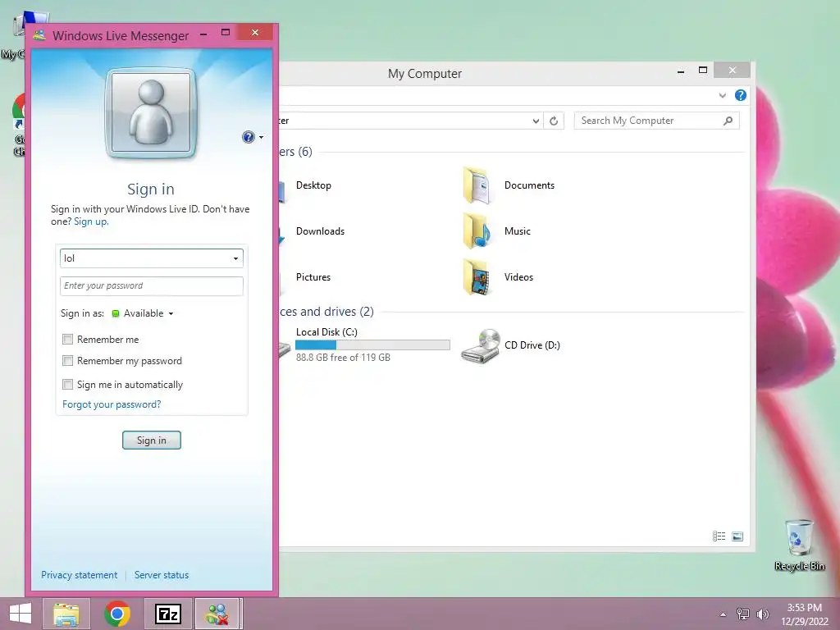Click the Enter your password field

[152, 285]
